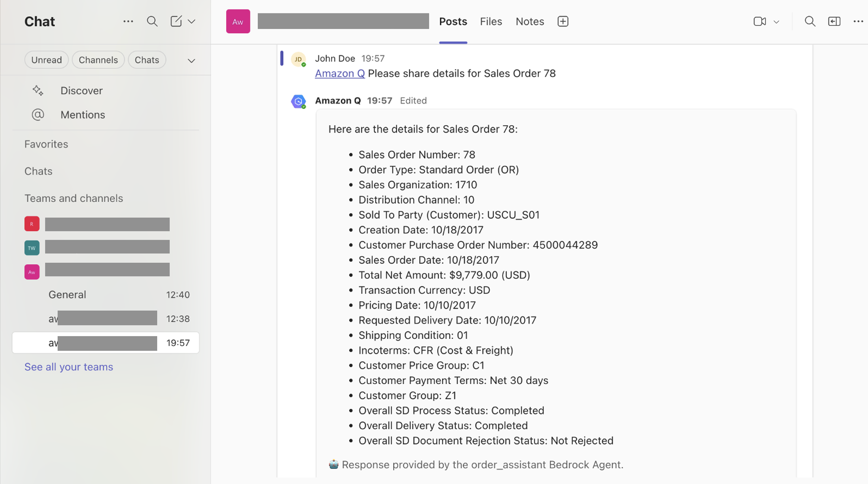Click the 'Response provided by the order_assistant Bedrock Agent' text
868x484 pixels.
point(483,465)
